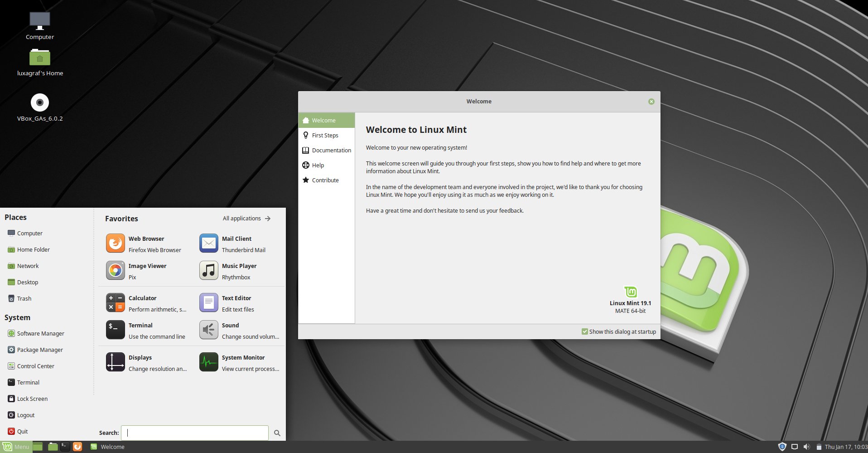Select Help in the Welcome sidebar
868x453 pixels.
click(318, 165)
